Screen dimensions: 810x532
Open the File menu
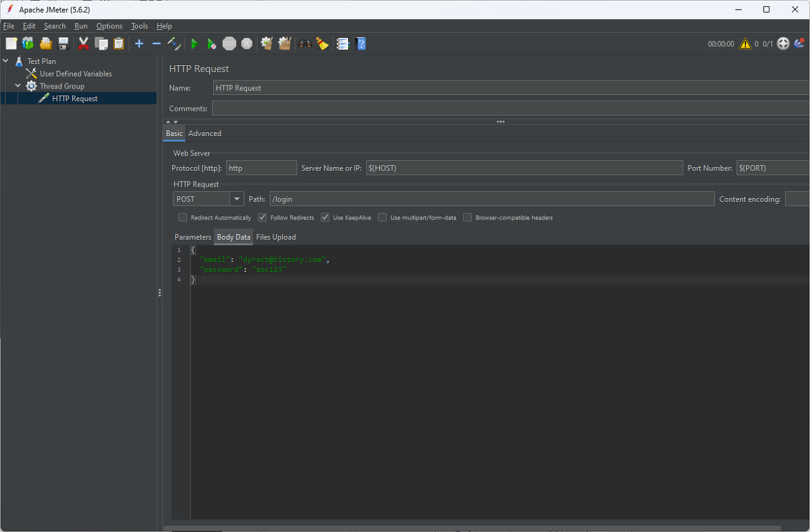[x=9, y=26]
